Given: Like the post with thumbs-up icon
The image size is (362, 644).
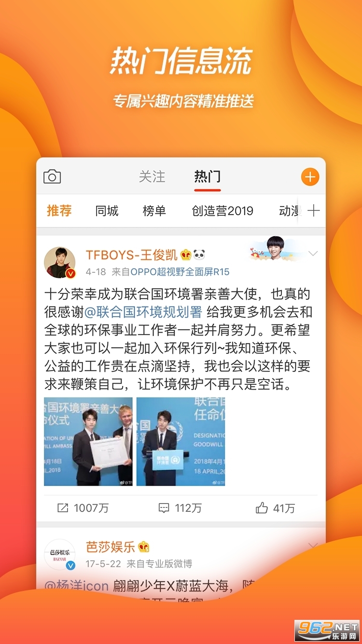Looking at the screenshot, I should coord(262,507).
